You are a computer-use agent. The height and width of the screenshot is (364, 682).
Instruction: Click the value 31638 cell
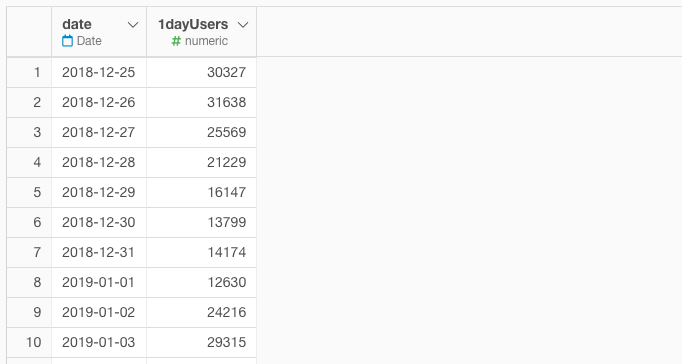click(x=202, y=102)
